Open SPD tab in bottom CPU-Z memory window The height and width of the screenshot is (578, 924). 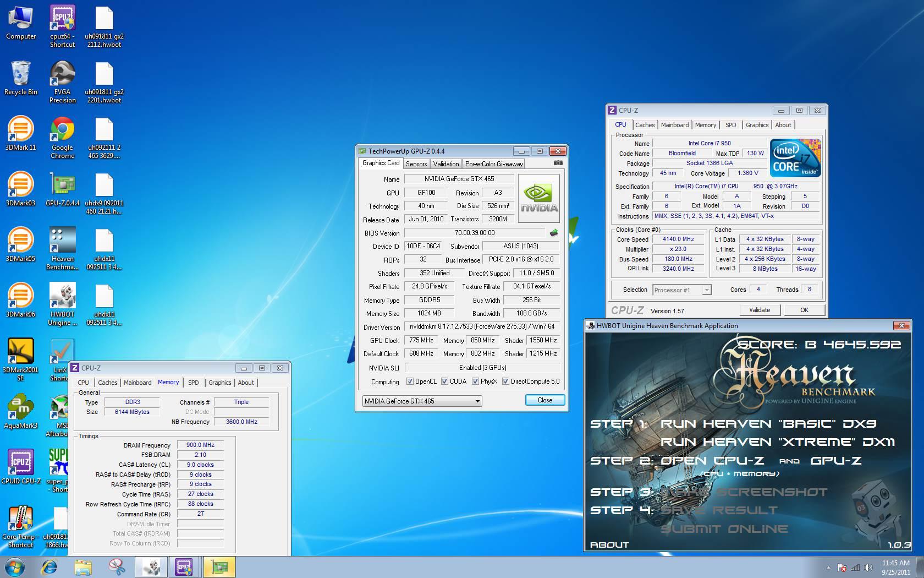[193, 383]
